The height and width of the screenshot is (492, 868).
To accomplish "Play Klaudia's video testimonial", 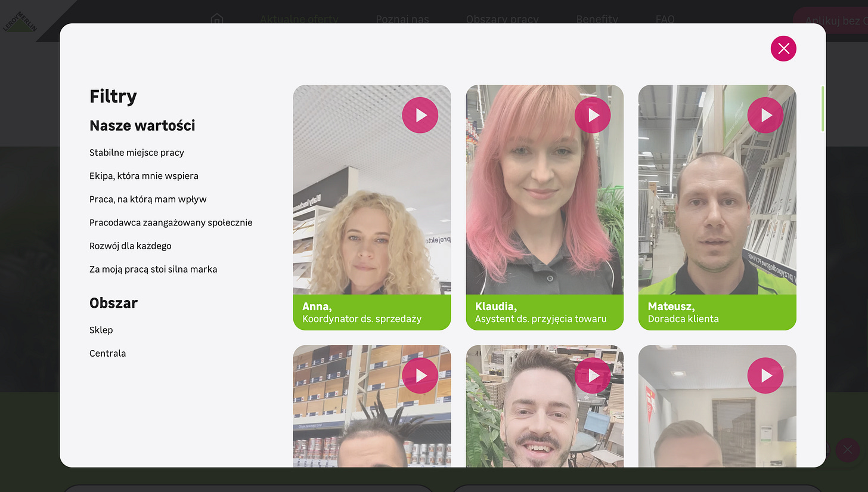I will (x=593, y=115).
